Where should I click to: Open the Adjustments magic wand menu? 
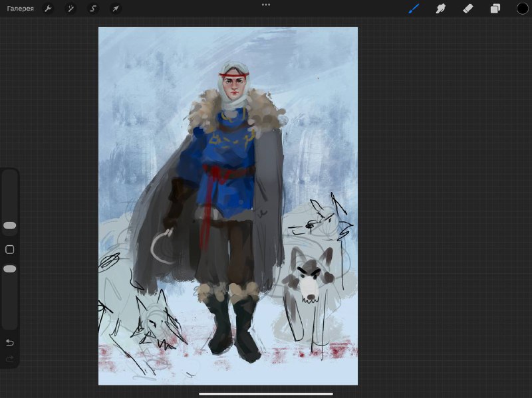pos(70,9)
